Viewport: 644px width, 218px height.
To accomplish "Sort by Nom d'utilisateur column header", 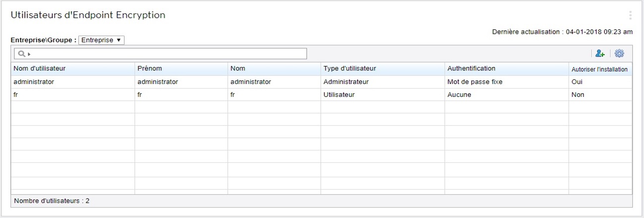I will click(x=40, y=69).
